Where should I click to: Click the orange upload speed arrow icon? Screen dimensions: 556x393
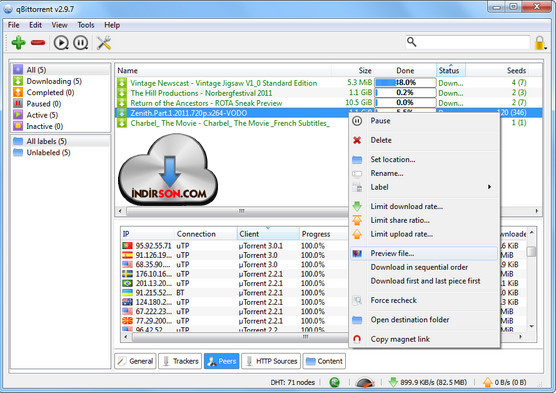coord(488,382)
